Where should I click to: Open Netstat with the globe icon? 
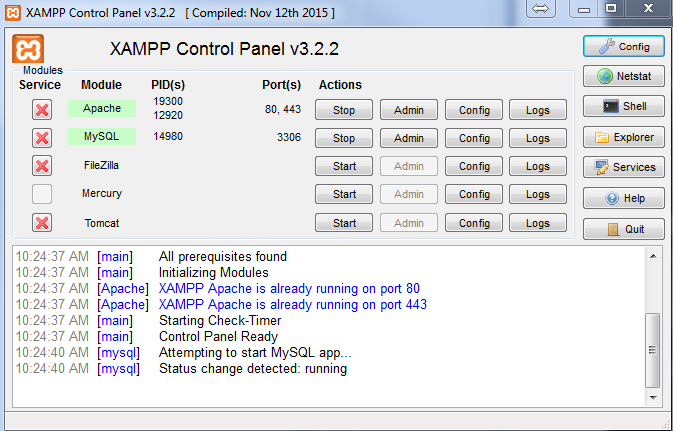click(624, 76)
